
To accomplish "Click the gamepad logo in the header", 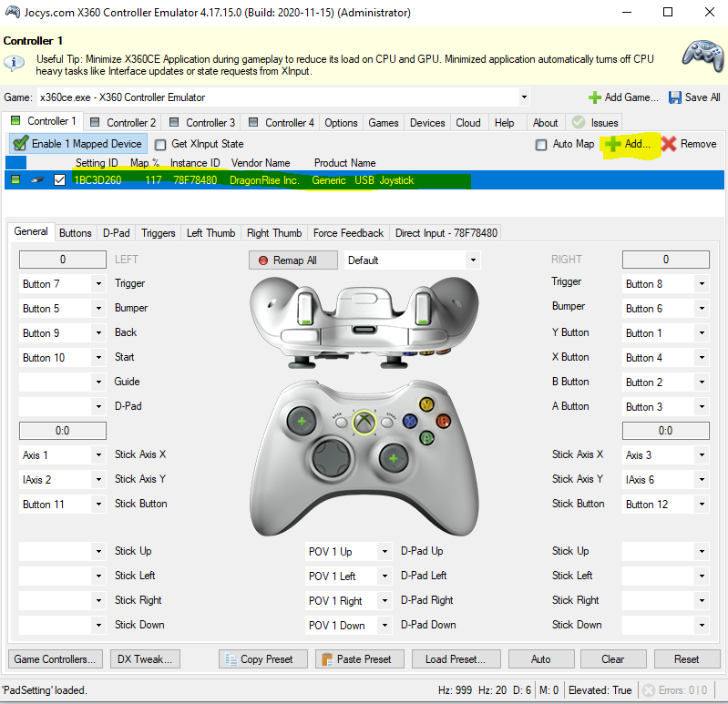I will (703, 56).
